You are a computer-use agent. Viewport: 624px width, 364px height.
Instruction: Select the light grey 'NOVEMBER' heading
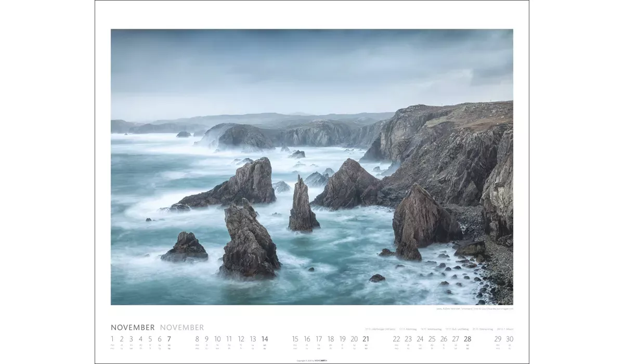[x=182, y=328]
